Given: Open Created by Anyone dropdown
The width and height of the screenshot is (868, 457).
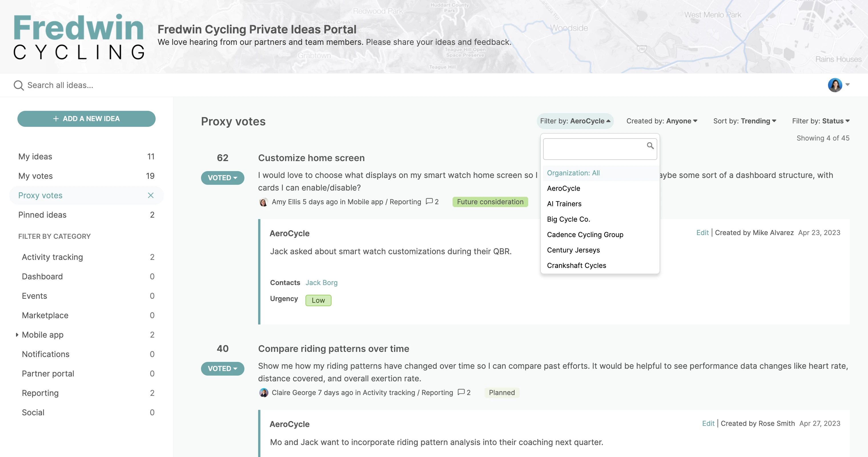Looking at the screenshot, I should [x=662, y=121].
